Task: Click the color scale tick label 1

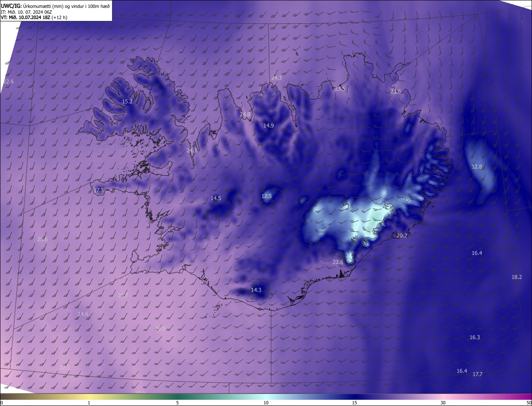Action: pyautogui.click(x=89, y=403)
